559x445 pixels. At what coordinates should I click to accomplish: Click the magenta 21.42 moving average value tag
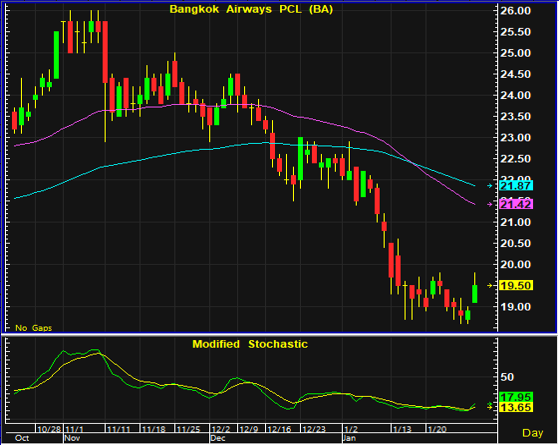[516, 204]
